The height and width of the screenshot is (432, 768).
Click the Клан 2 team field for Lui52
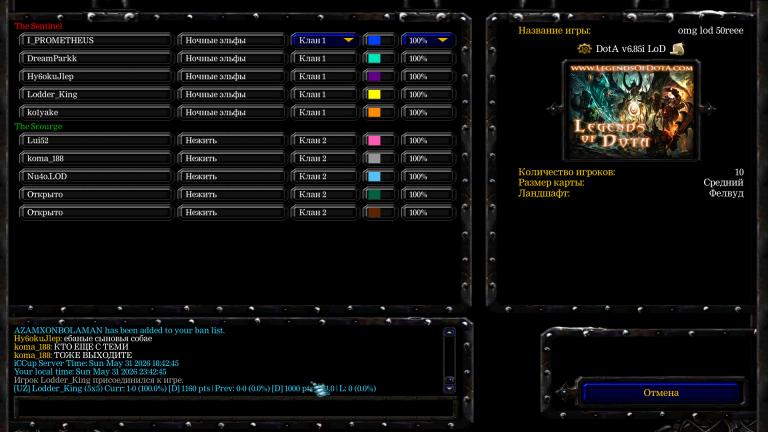(324, 140)
